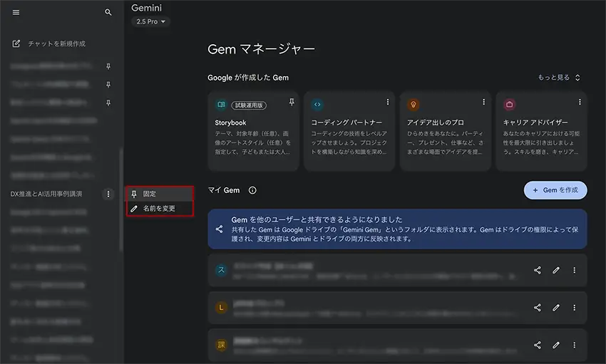This screenshot has height=364, width=606.
Task: Open options for DX推進とAI活用事例講演 chat
Action: pyautogui.click(x=108, y=194)
